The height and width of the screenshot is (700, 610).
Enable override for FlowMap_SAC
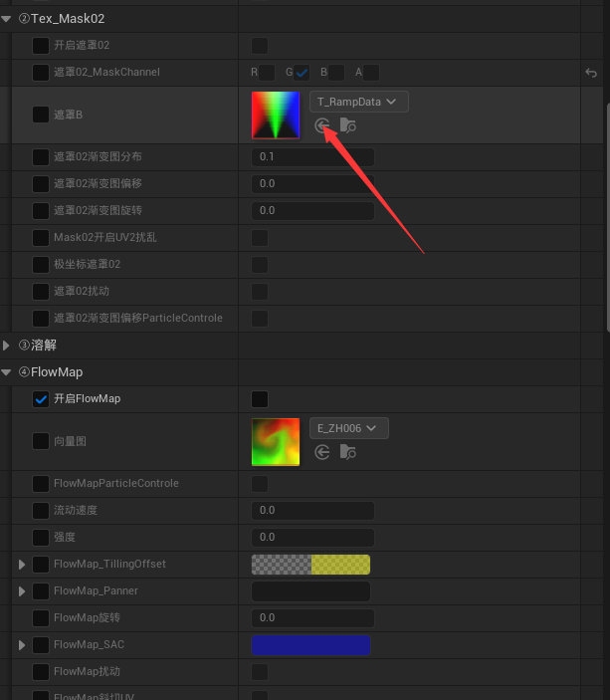tap(41, 644)
